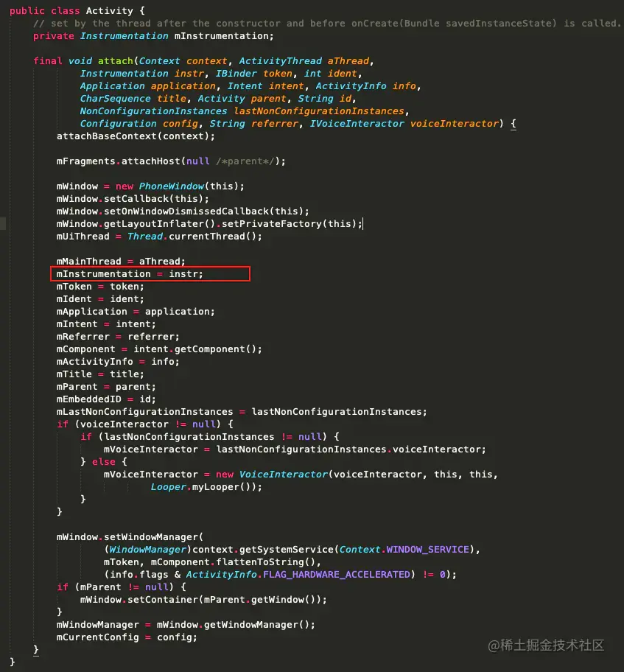Click the 'if (voiceInteractor != null) {' line
The height and width of the screenshot is (672, 624).
[x=145, y=424]
